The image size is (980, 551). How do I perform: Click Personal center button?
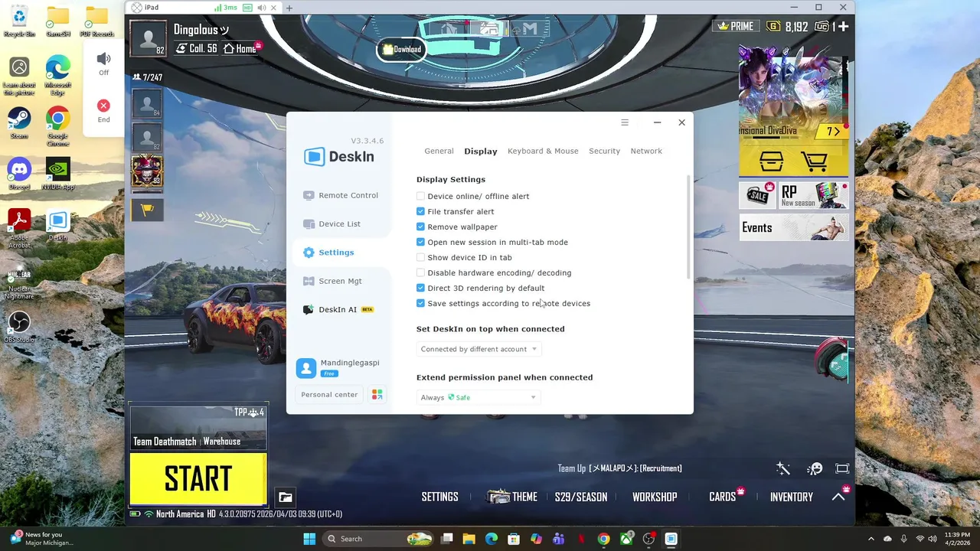click(329, 395)
